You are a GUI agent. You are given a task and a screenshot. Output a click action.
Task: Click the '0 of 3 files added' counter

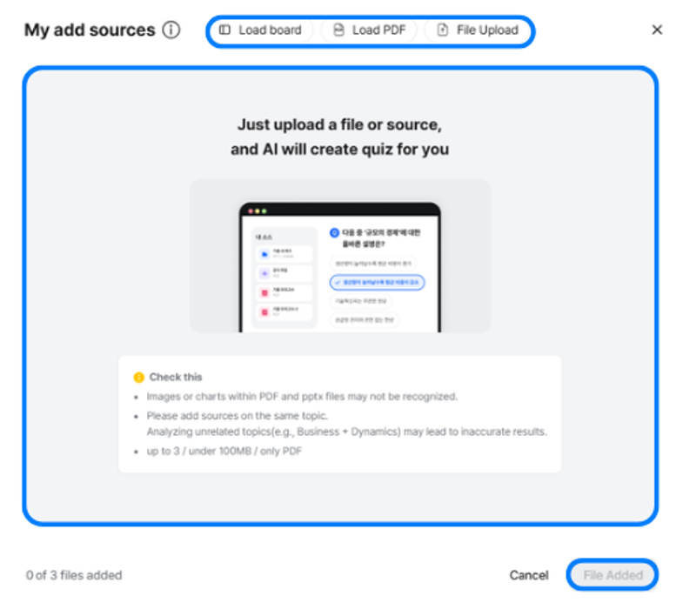74,575
